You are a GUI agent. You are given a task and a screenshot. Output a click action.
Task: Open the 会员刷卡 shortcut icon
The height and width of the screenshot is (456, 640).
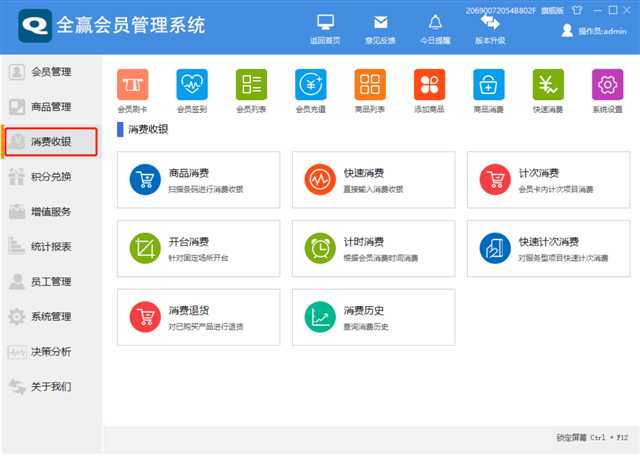coord(133,85)
